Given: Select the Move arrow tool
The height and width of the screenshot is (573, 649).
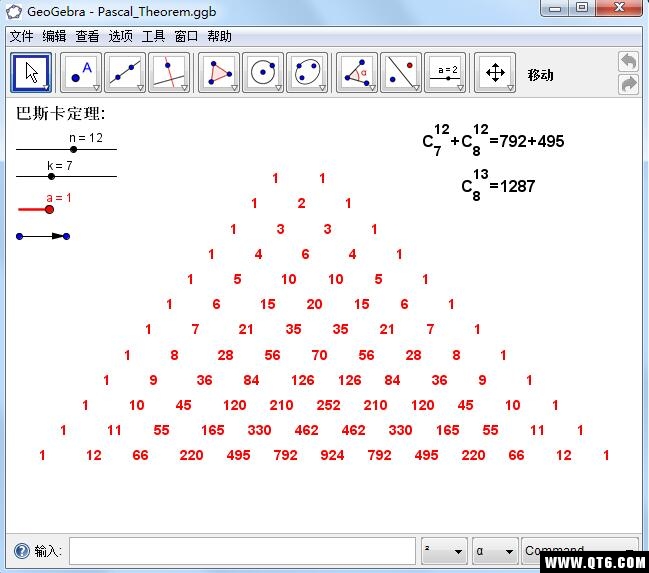Looking at the screenshot, I should 31,72.
